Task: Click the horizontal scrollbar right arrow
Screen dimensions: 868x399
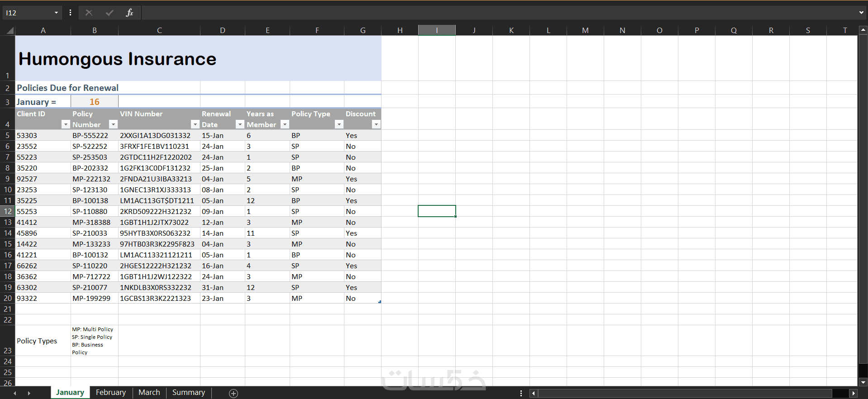Action: point(854,393)
